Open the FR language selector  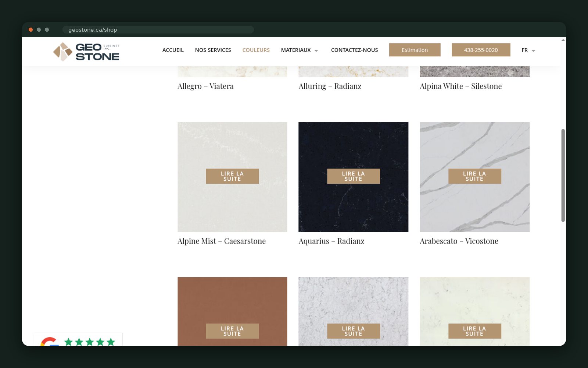pos(528,50)
